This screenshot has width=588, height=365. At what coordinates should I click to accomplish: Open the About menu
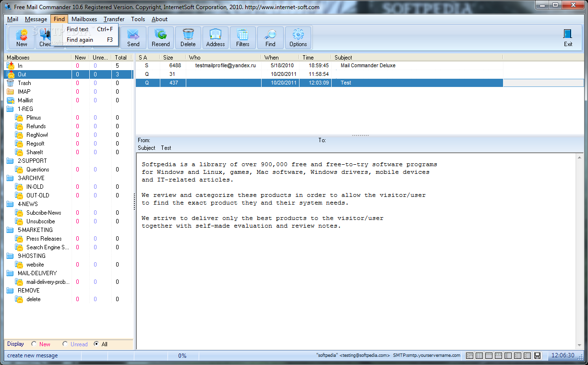[159, 19]
